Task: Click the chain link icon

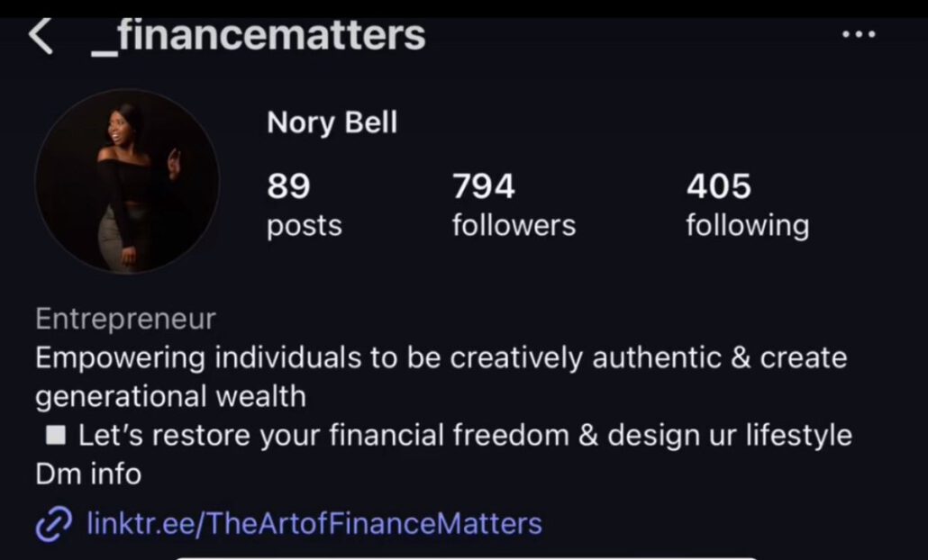Action: point(53,524)
